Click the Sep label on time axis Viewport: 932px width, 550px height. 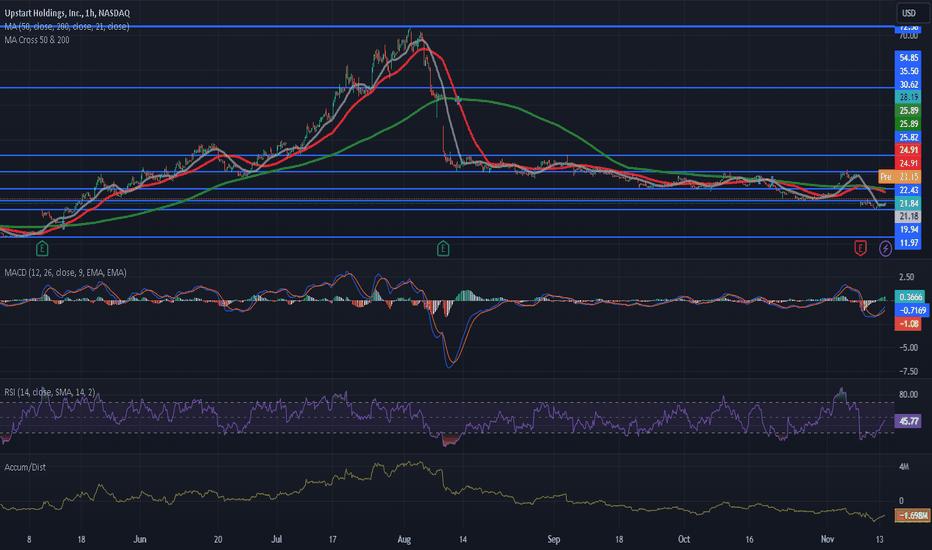coord(553,540)
